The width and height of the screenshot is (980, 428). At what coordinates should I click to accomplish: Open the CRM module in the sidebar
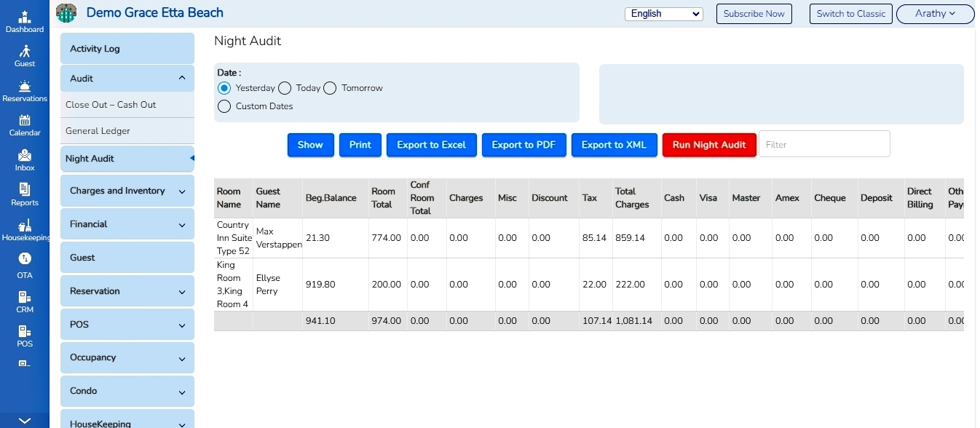(x=24, y=298)
